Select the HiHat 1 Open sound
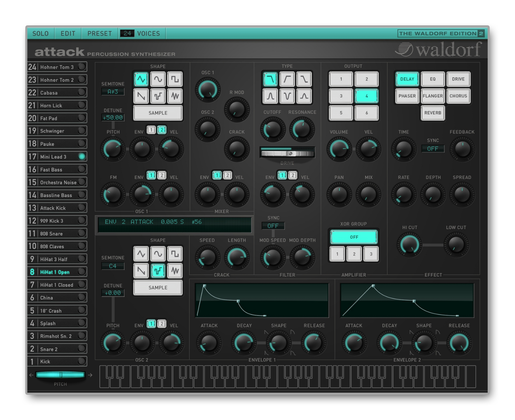The height and width of the screenshot is (420, 515). [x=57, y=272]
